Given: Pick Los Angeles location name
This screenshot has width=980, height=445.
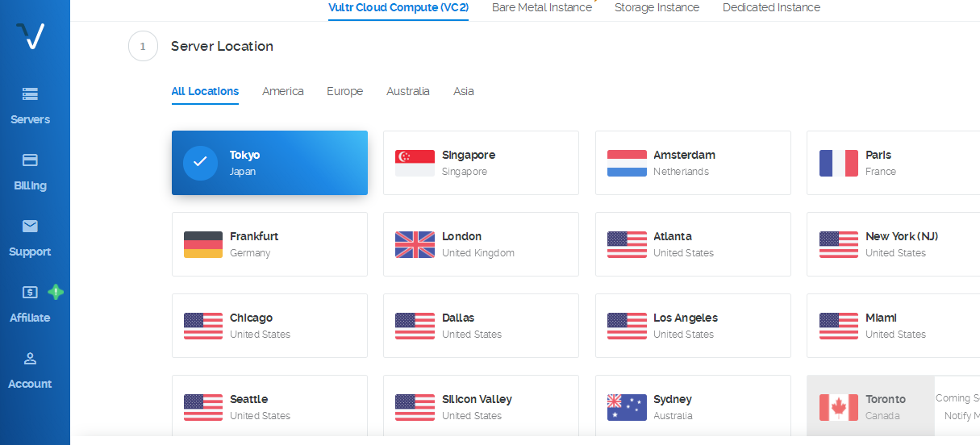Looking at the screenshot, I should pos(686,318).
